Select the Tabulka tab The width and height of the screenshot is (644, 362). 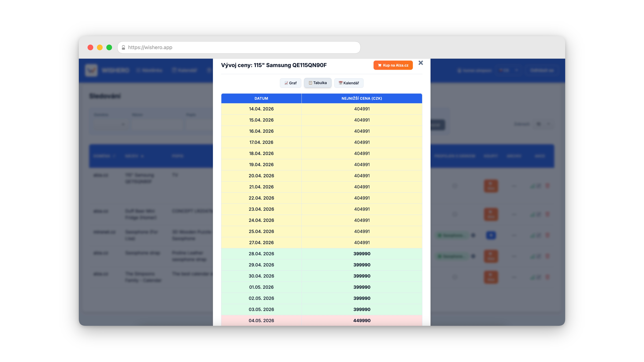pos(318,83)
